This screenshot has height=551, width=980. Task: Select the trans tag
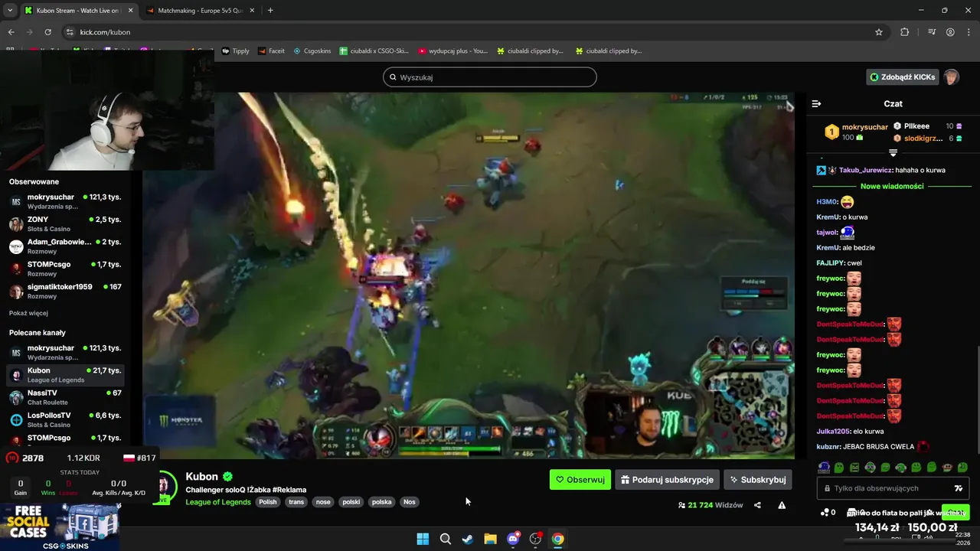click(296, 502)
